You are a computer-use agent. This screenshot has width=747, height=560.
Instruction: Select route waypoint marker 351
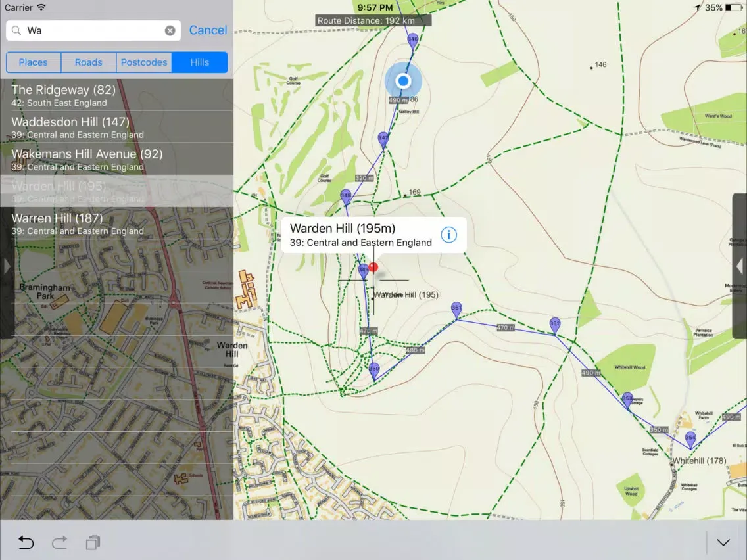456,308
